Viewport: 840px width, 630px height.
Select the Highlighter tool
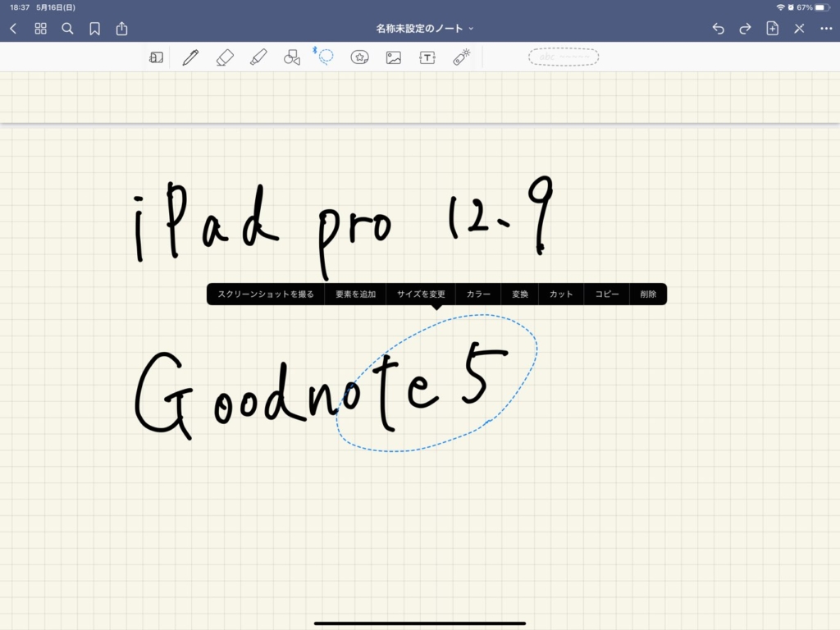(x=258, y=57)
